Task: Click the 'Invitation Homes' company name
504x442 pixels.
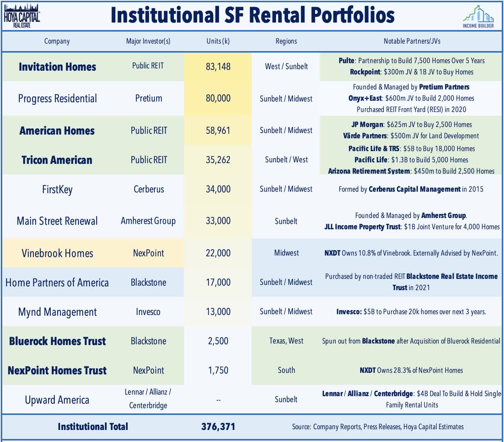Action: (x=57, y=67)
